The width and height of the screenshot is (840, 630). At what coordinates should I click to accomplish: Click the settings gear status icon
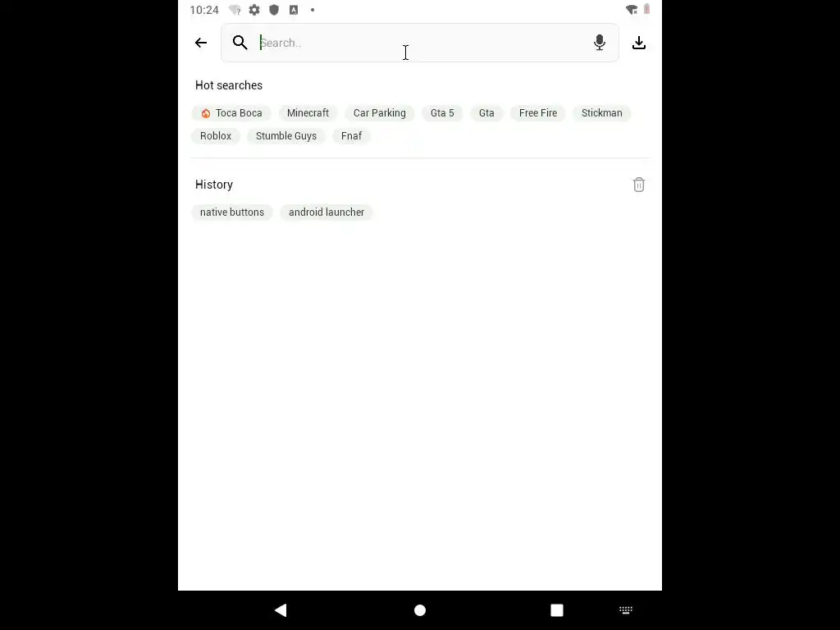coord(254,10)
